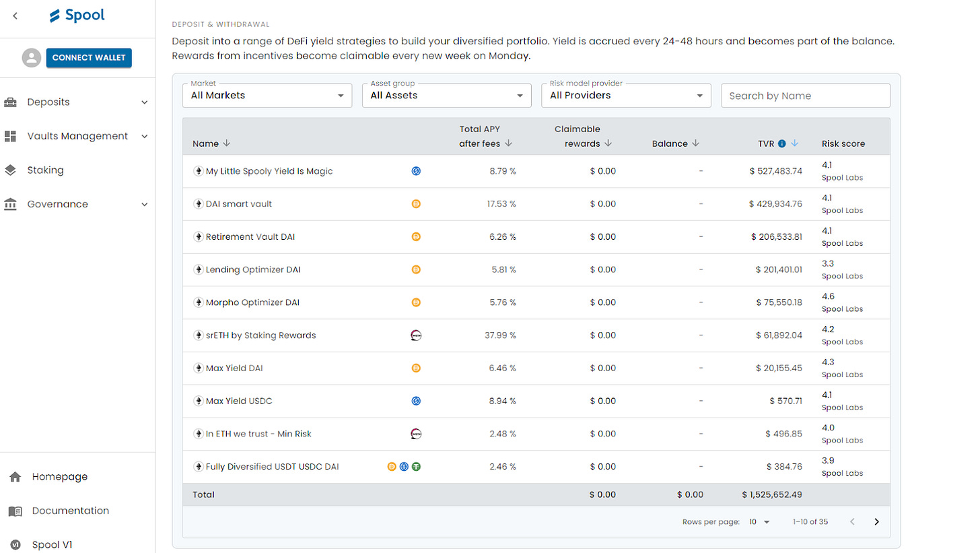Click the Spool logo
This screenshot has height=553, width=980.
click(77, 15)
